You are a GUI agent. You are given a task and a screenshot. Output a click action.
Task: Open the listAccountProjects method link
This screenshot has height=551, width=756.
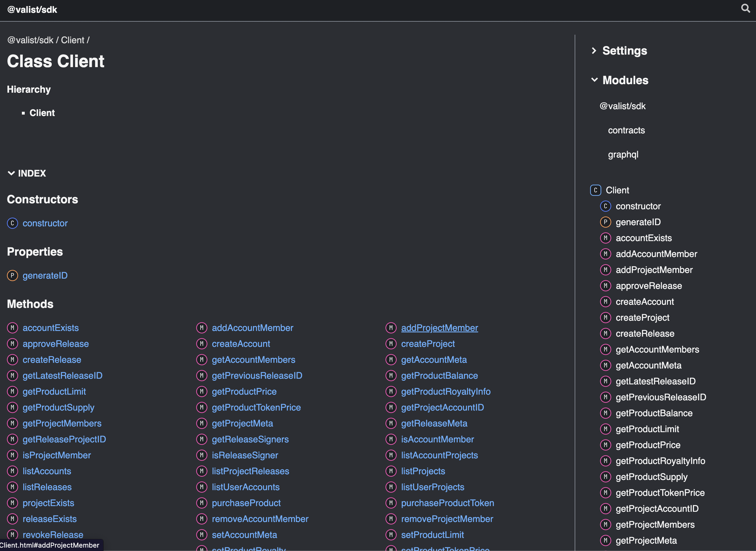[x=439, y=455]
